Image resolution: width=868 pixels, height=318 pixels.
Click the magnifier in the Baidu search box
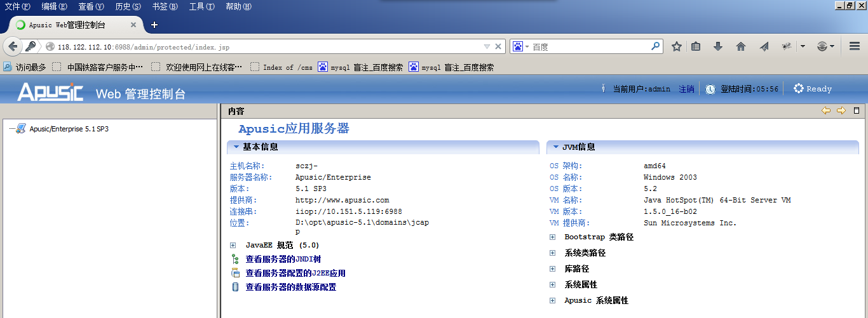pyautogui.click(x=656, y=46)
